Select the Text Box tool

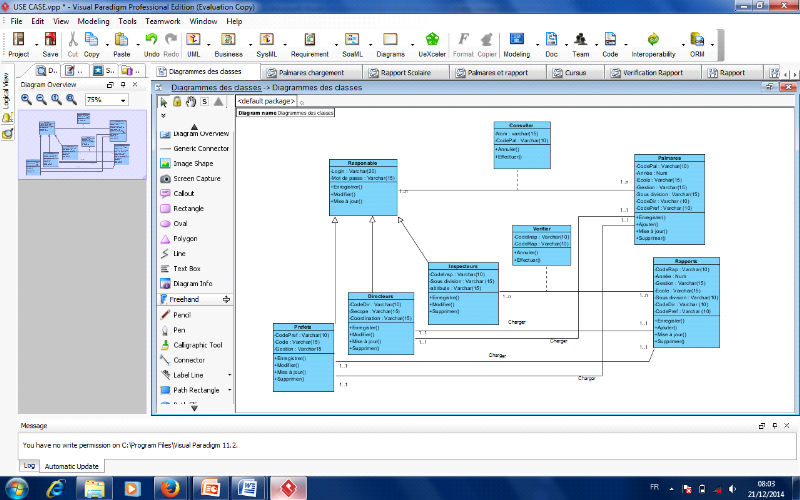point(187,269)
